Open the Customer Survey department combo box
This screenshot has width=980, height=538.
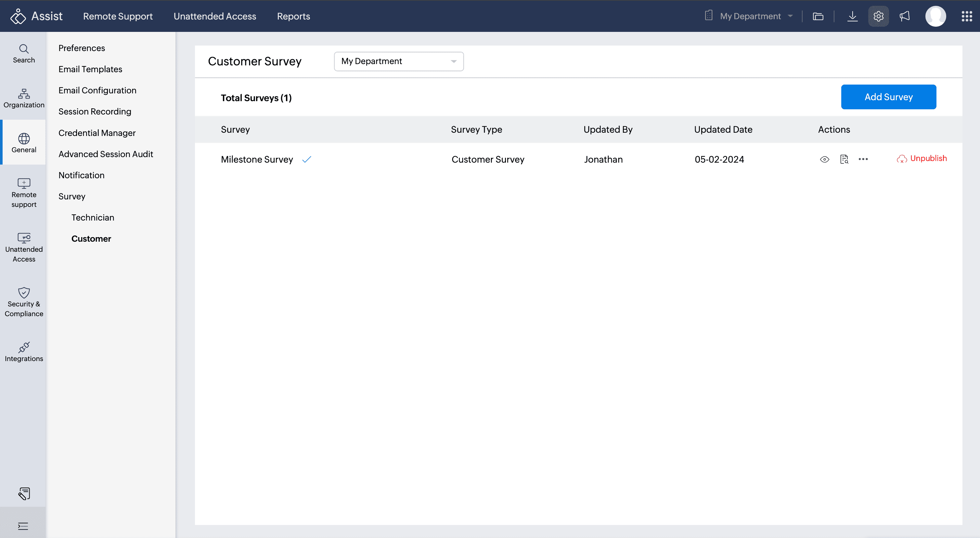click(398, 61)
